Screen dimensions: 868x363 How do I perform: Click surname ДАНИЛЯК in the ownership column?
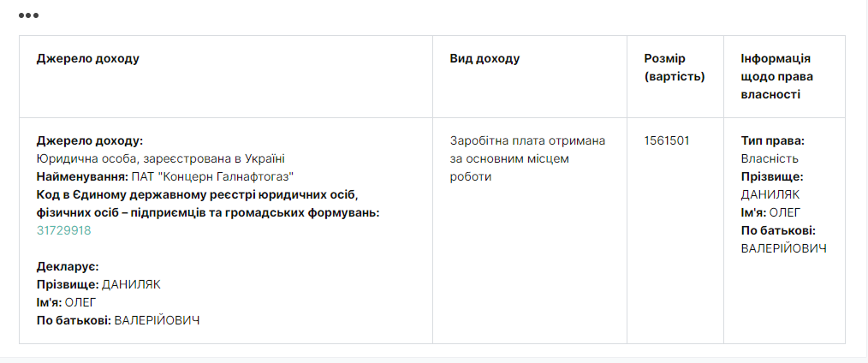[x=770, y=194]
